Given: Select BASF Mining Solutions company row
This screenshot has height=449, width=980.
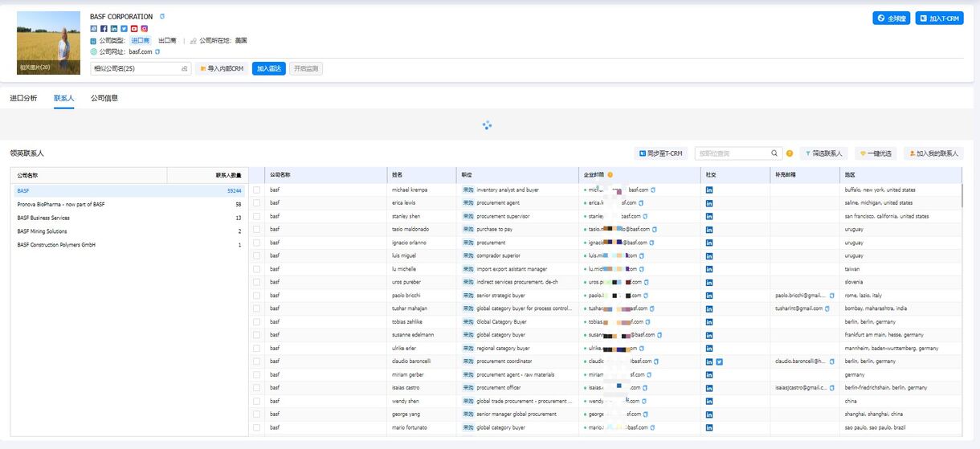Looking at the screenshot, I should pyautogui.click(x=129, y=231).
